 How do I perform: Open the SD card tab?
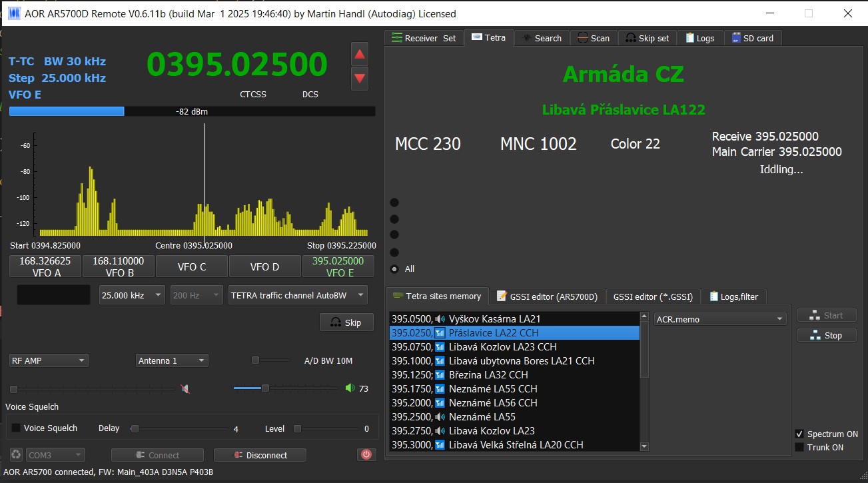point(753,38)
